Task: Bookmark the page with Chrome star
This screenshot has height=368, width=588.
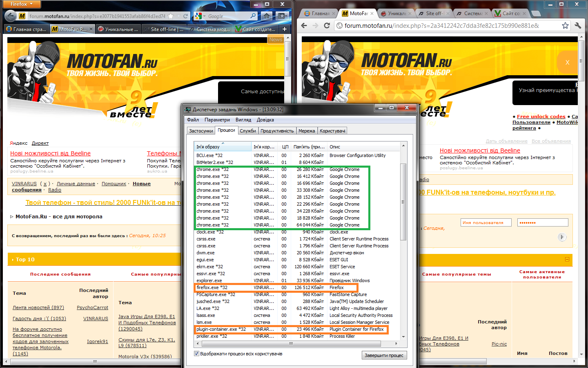Action: click(x=565, y=25)
